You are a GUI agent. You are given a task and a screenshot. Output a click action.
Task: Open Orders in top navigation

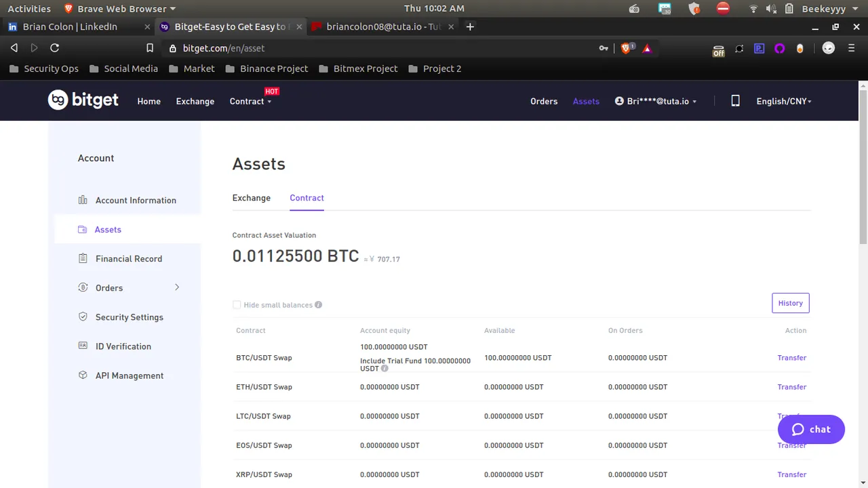click(544, 101)
